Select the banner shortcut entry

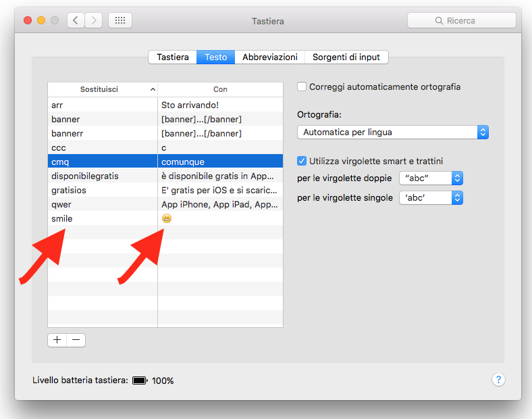tap(165, 119)
